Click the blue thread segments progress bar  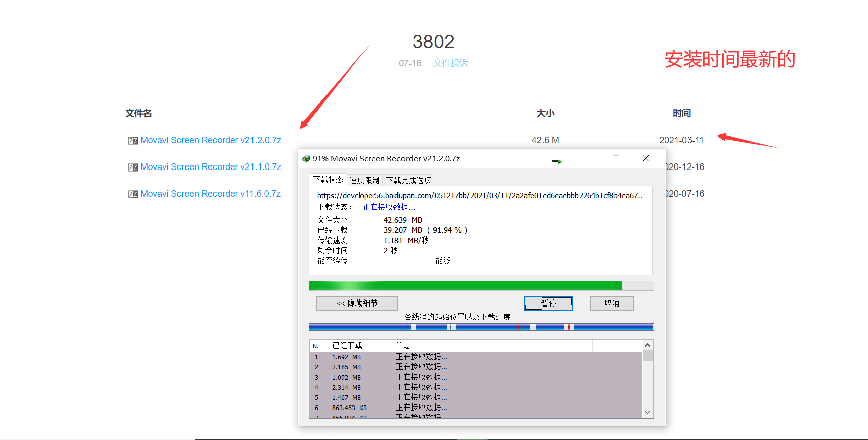[481, 327]
